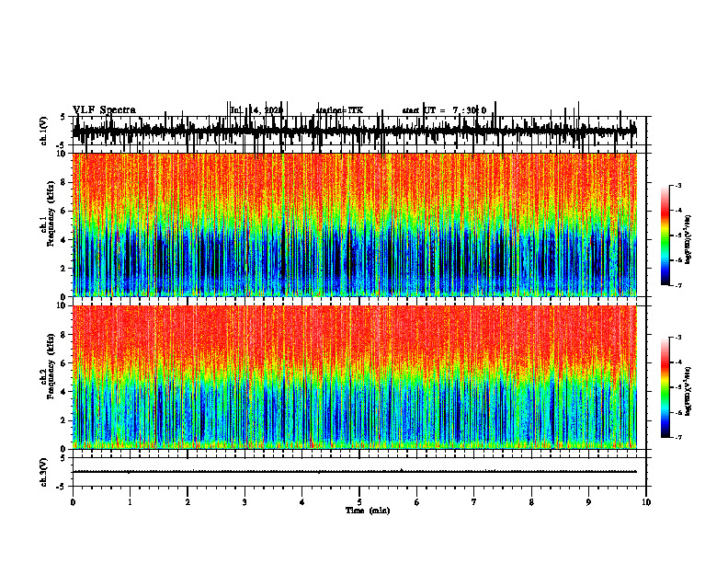Viewport: 728px width, 563px height.
Task: Click the ch.3 flat voltage trace
Action: (x=354, y=472)
